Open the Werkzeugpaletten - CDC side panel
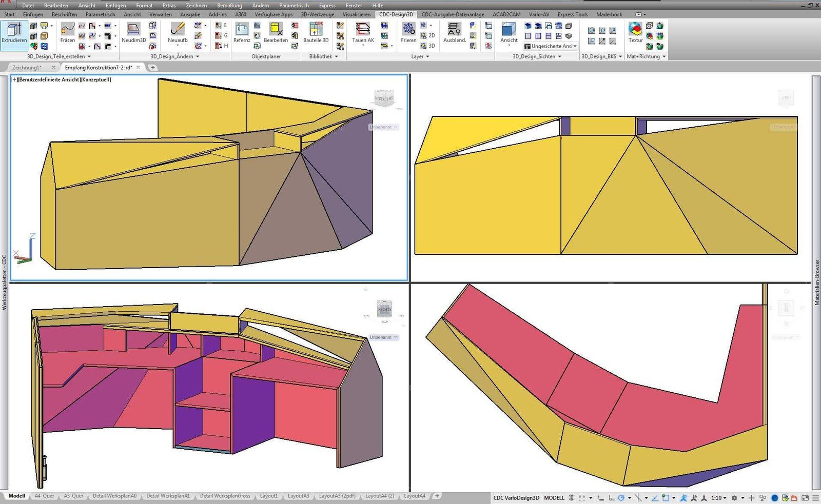This screenshot has height=504, width=821. tap(4, 283)
